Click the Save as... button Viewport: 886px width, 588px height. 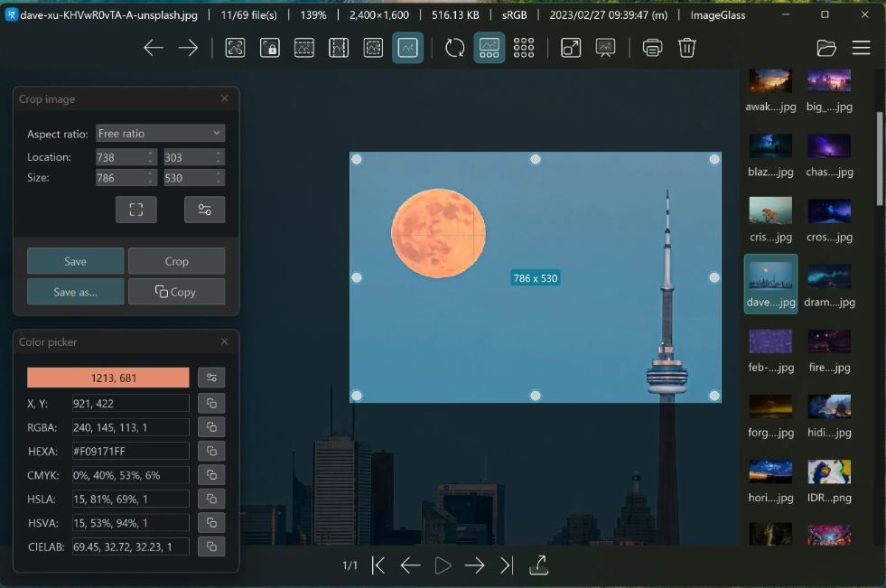pos(76,292)
